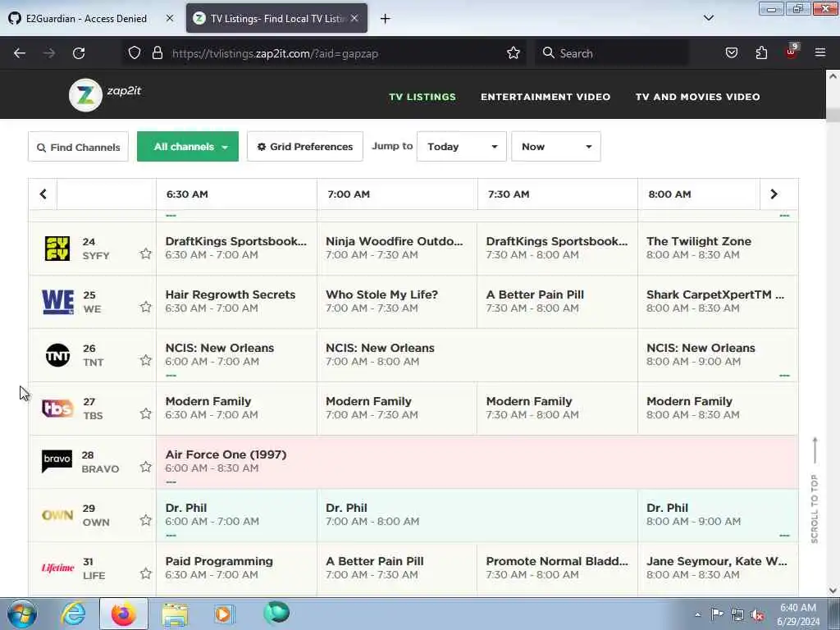The height and width of the screenshot is (630, 840).
Task: Click the TNT channel logo
Action: click(x=57, y=354)
